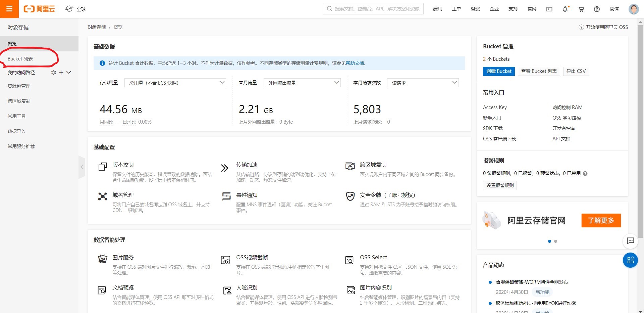Click the help icon beside 已禁用
Image resolution: width=644 pixels, height=313 pixels.
585,174
